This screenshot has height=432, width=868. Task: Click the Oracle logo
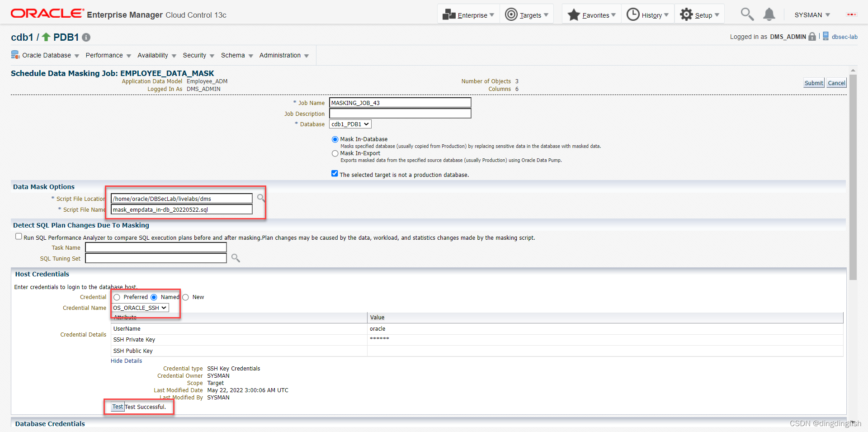tap(47, 14)
